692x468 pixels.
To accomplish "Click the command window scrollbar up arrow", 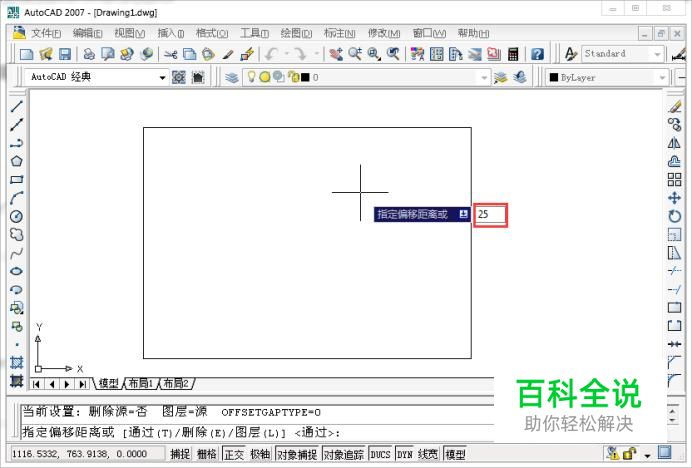I will 673,411.
